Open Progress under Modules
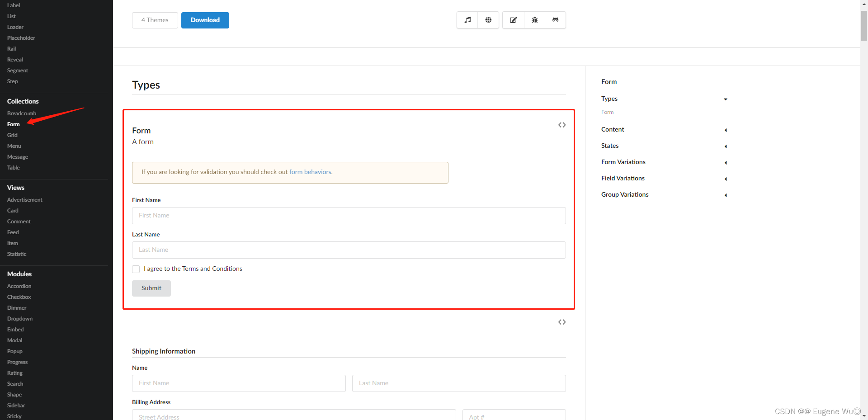Screen dimensions: 868x420 pos(18,362)
